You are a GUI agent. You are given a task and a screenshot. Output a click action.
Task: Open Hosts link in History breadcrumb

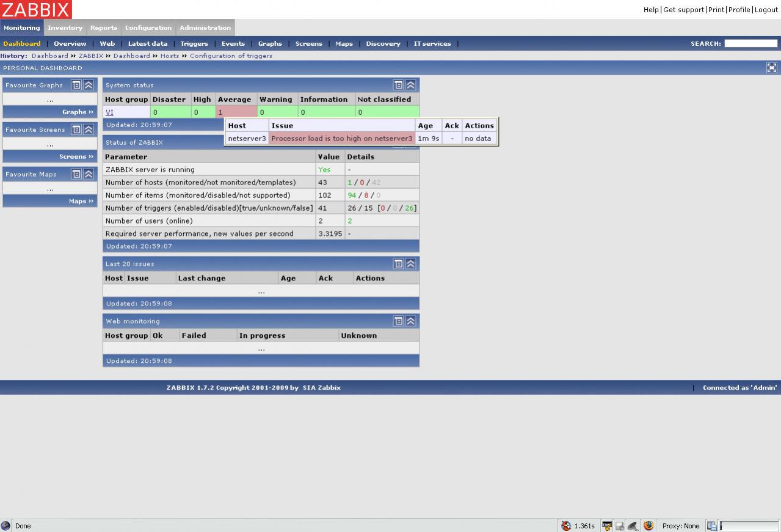(170, 56)
